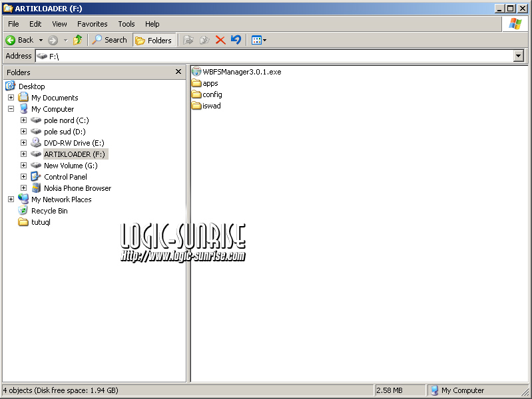Screen dimensions: 532x399
Task: Click My Computer zone in status bar
Action: coord(458,390)
